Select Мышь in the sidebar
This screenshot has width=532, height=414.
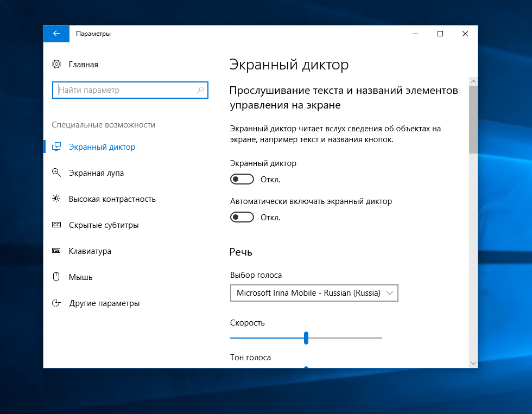pos(80,277)
